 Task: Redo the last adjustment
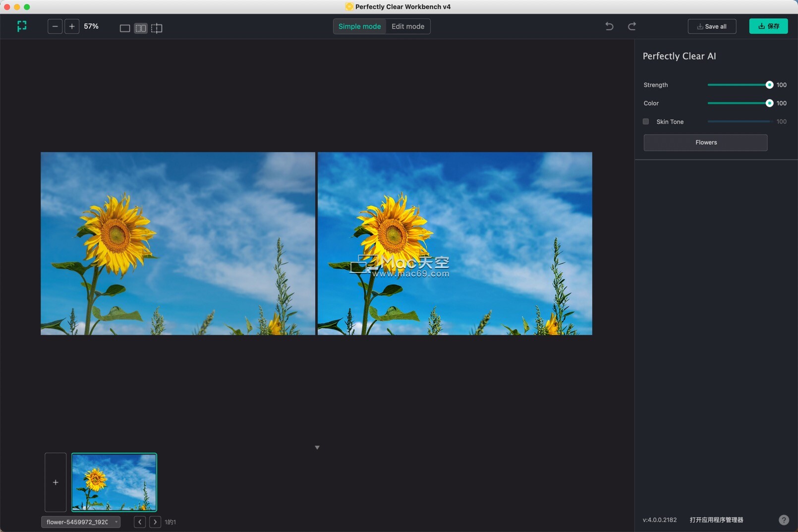tap(632, 26)
